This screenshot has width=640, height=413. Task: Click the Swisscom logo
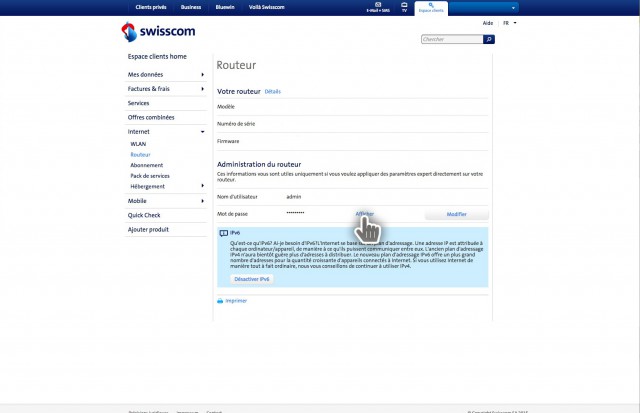pos(158,31)
